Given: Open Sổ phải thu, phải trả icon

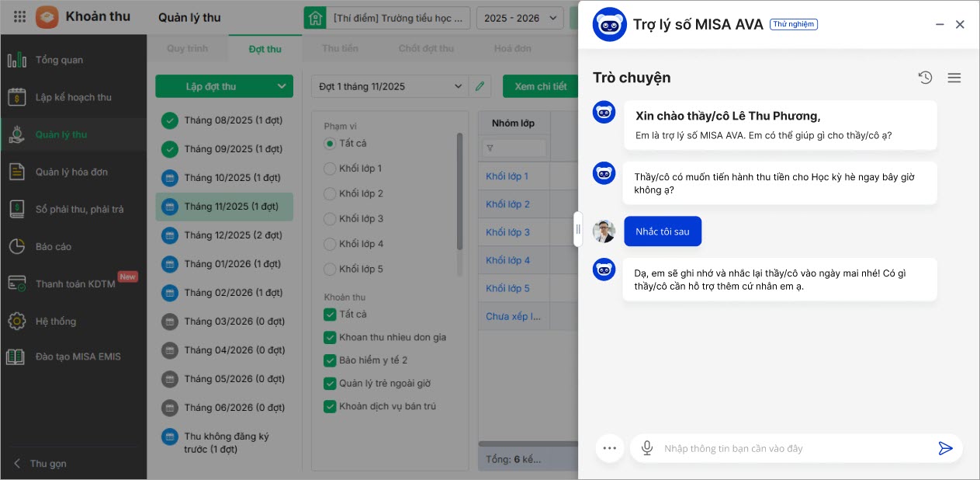Looking at the screenshot, I should (x=16, y=209).
